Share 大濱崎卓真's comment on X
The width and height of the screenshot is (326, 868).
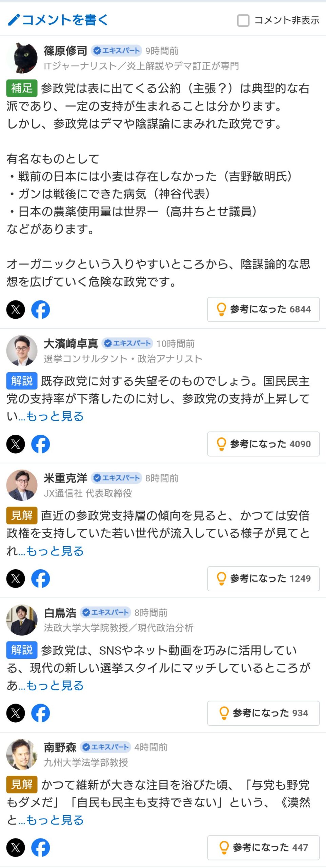pos(16,444)
